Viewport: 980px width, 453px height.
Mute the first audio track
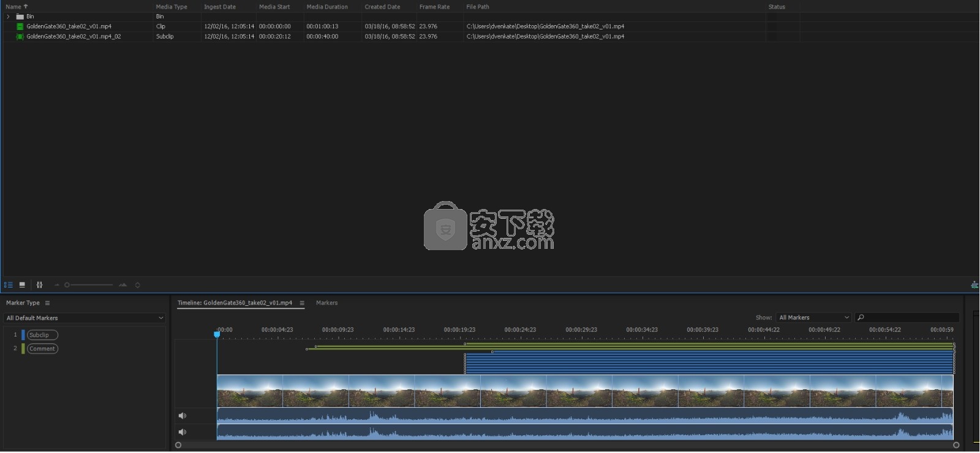tap(182, 416)
